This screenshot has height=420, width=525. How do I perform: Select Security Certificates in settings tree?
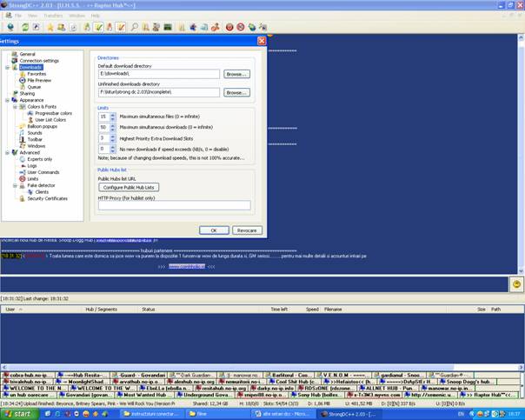(47, 198)
